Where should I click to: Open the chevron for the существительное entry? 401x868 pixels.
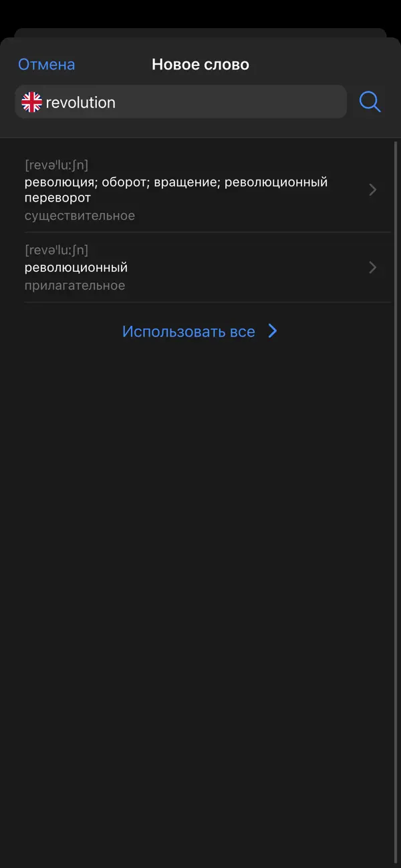click(373, 190)
